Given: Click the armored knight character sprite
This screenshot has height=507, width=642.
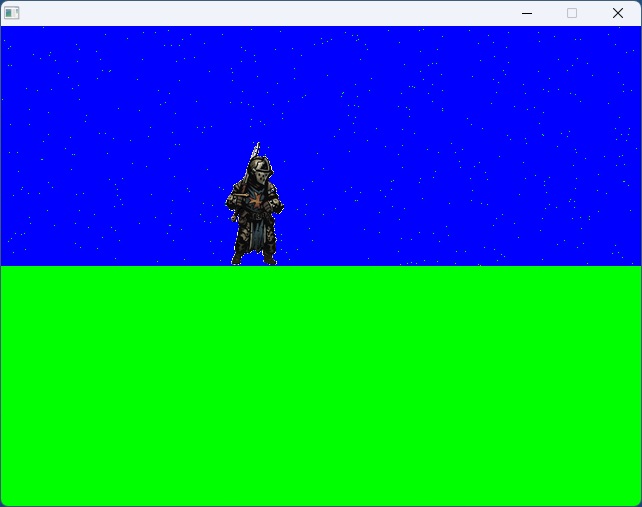Looking at the screenshot, I should (254, 210).
